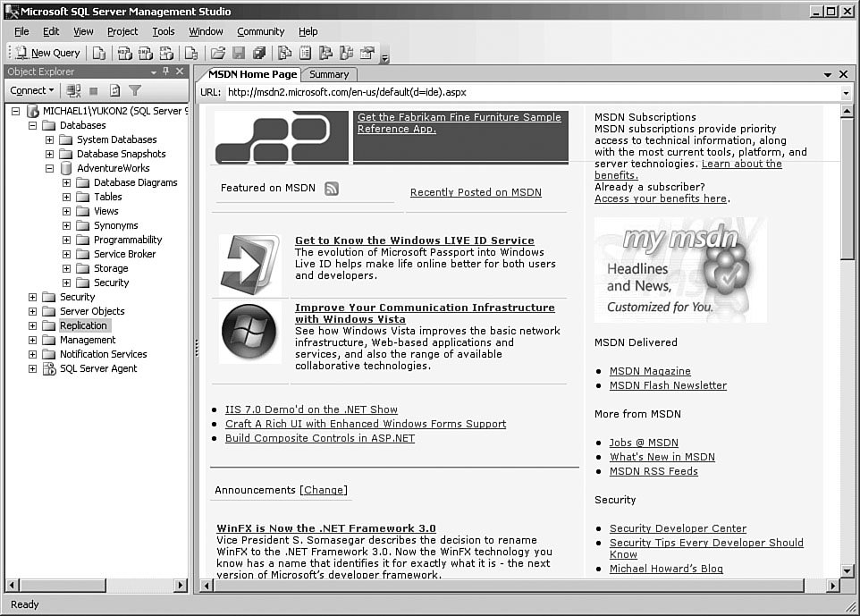The image size is (860, 616).
Task: Click the AdventureWorks database cylinder icon
Action: [x=66, y=168]
